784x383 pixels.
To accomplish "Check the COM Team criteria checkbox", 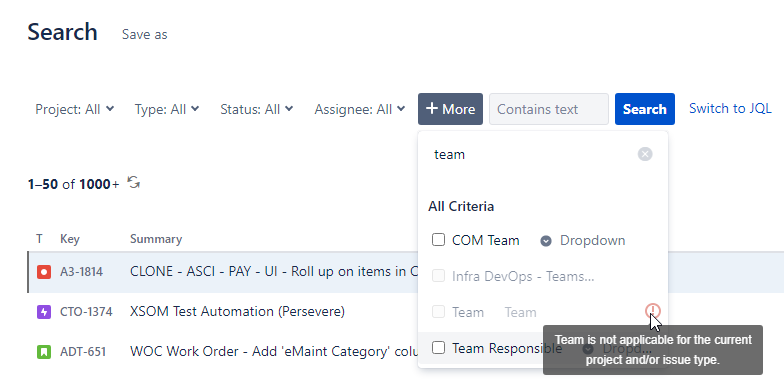I will pos(438,240).
